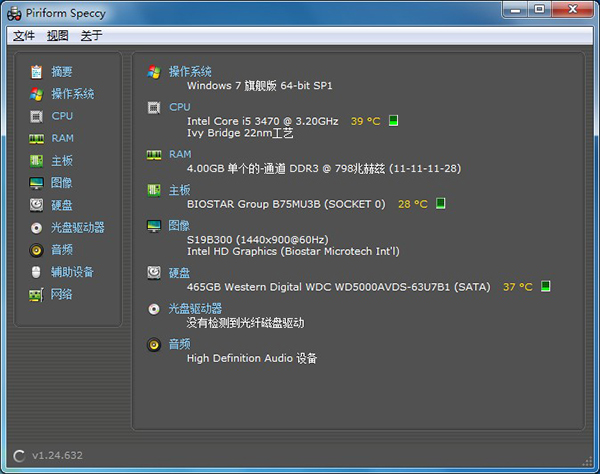600x474 pixels.
Task: Click the green CPU temperature indicator
Action: click(x=394, y=121)
